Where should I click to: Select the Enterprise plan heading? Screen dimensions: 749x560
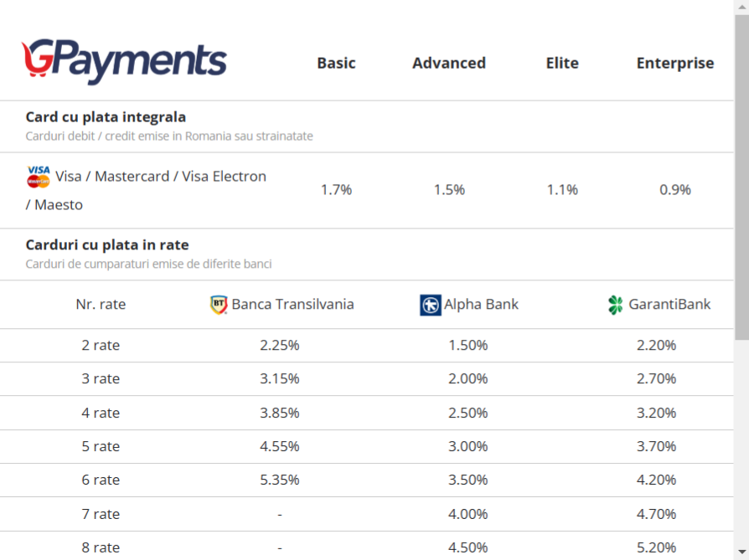[x=675, y=63]
